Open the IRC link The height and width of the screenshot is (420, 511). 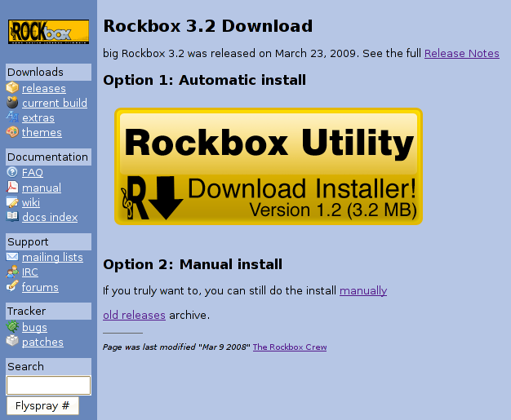tap(30, 272)
